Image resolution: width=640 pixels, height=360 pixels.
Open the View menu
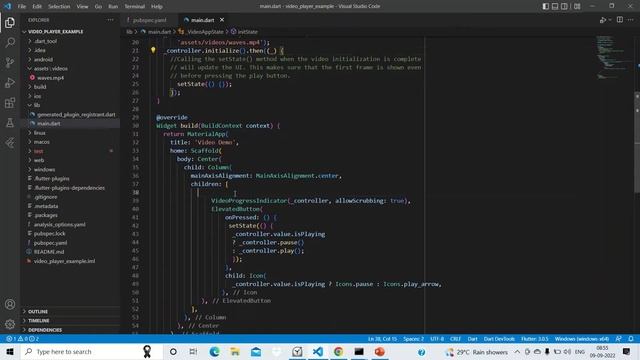[82, 7]
